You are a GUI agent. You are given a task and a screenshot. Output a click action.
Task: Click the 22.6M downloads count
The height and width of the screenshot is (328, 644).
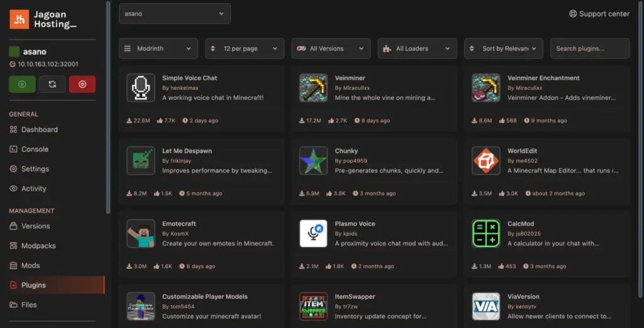[142, 121]
